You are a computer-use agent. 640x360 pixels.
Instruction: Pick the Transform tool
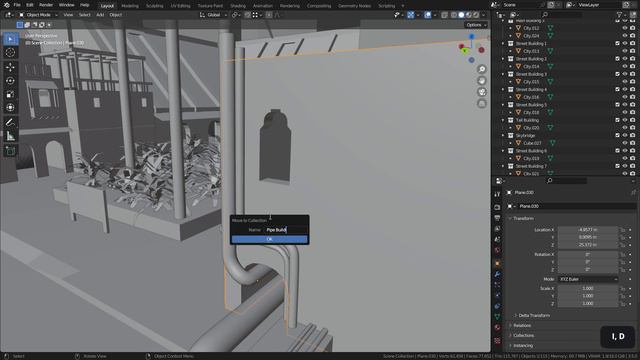[11, 108]
